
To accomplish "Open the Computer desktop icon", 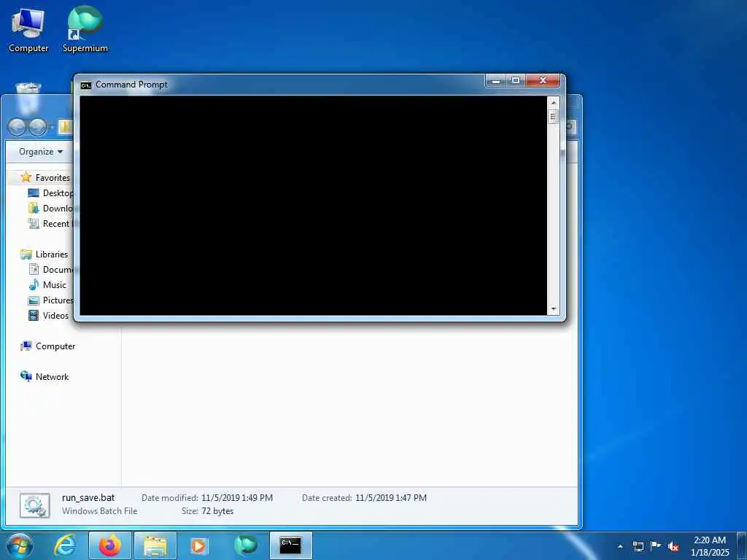I will tap(28, 31).
